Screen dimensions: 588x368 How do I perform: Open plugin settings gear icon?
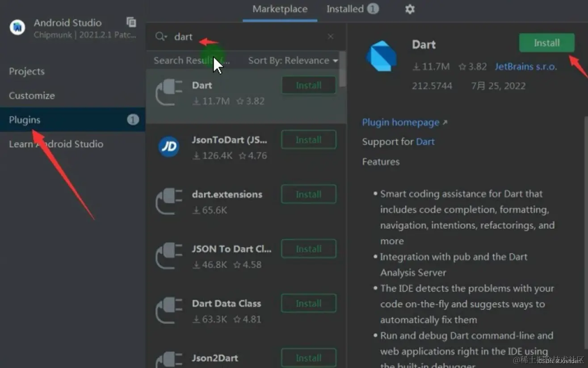(410, 9)
